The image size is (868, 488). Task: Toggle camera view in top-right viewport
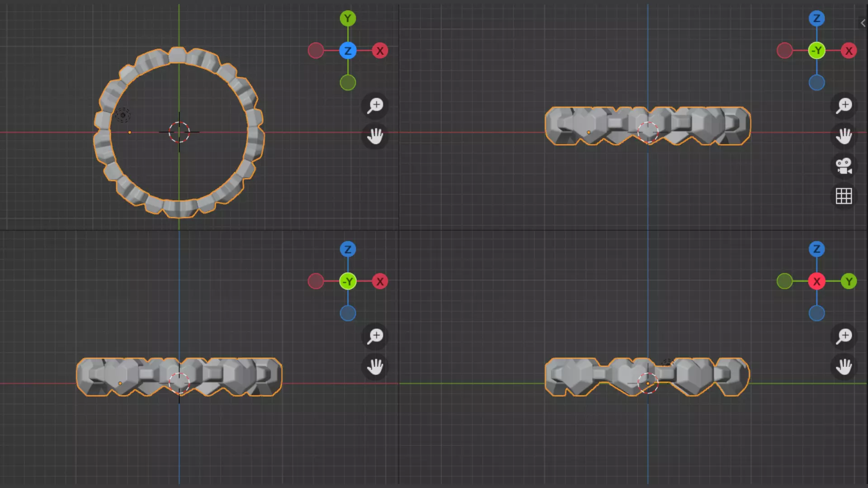844,166
